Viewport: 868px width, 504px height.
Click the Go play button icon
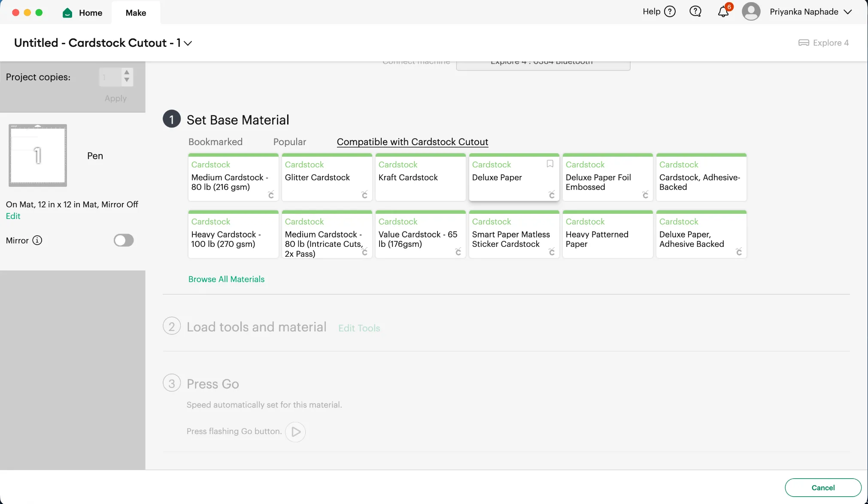pyautogui.click(x=295, y=431)
